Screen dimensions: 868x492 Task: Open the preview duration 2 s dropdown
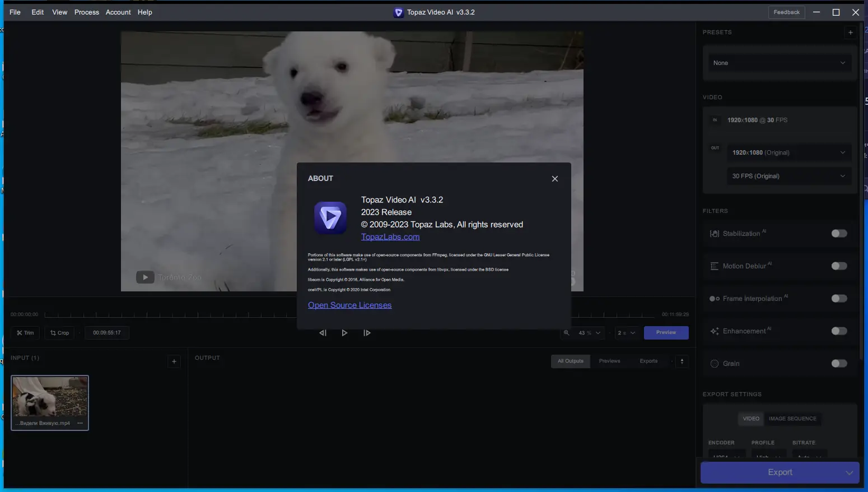[x=627, y=333]
